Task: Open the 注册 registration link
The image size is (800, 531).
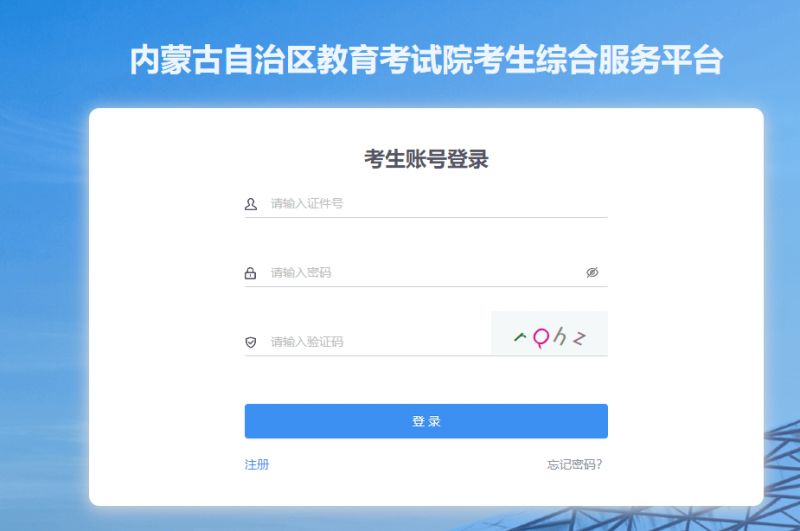Action: (x=257, y=464)
